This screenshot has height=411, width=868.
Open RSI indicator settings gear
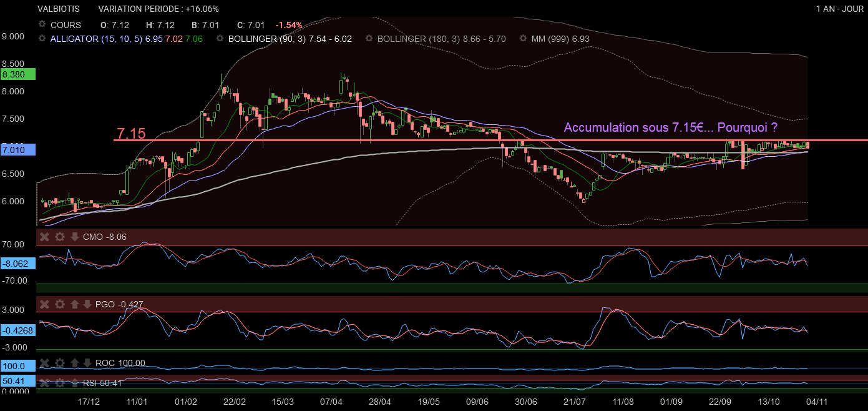pyautogui.click(x=60, y=383)
